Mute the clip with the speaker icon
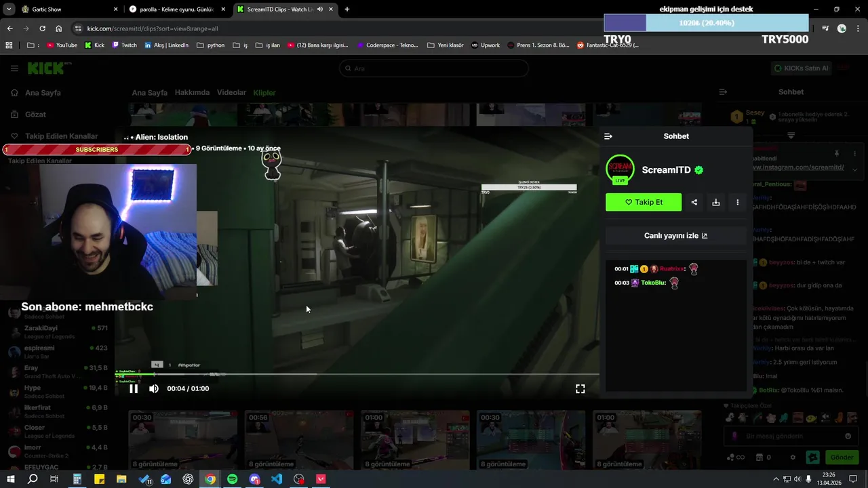Image resolution: width=868 pixels, height=488 pixels. 154,388
